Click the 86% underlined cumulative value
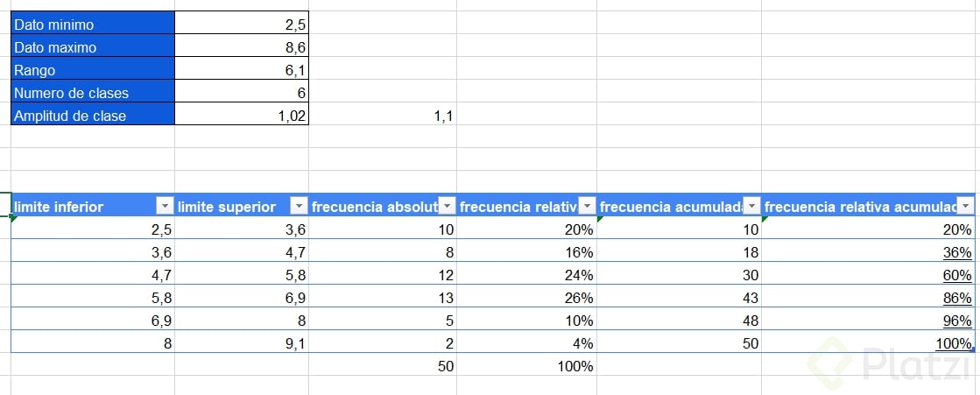Screen dimensions: 980x395 point(957,298)
